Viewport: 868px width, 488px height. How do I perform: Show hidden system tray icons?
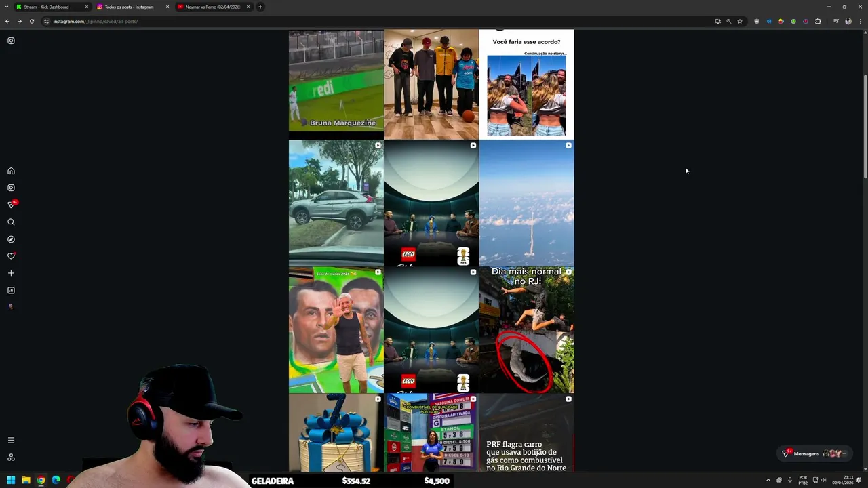tap(768, 481)
